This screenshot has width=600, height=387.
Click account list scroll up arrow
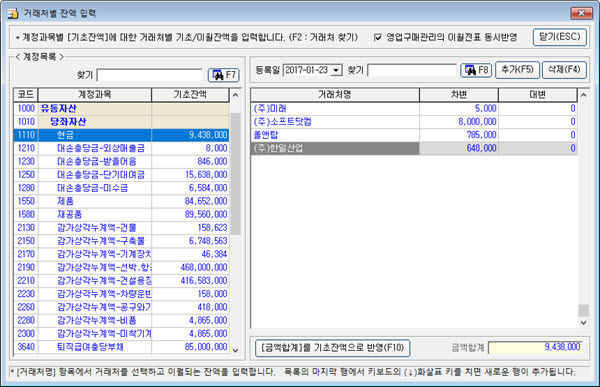point(235,95)
